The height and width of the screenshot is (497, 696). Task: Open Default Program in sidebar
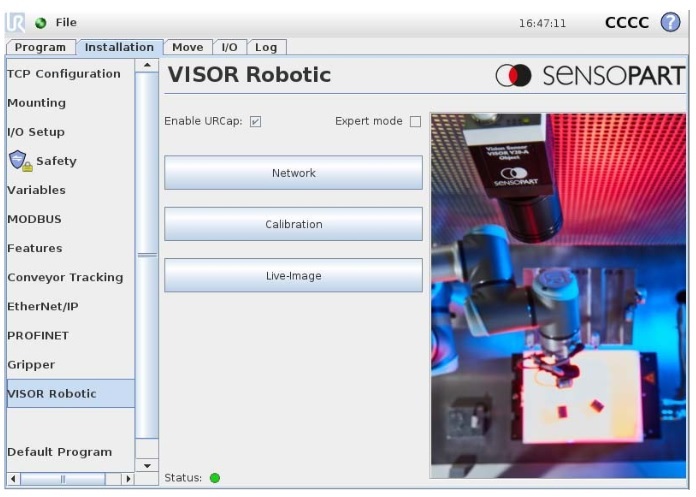[70, 452]
